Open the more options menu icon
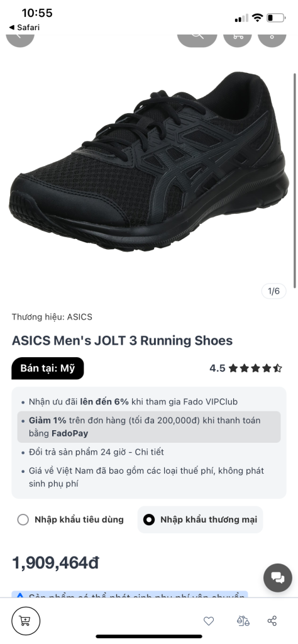 272,38
